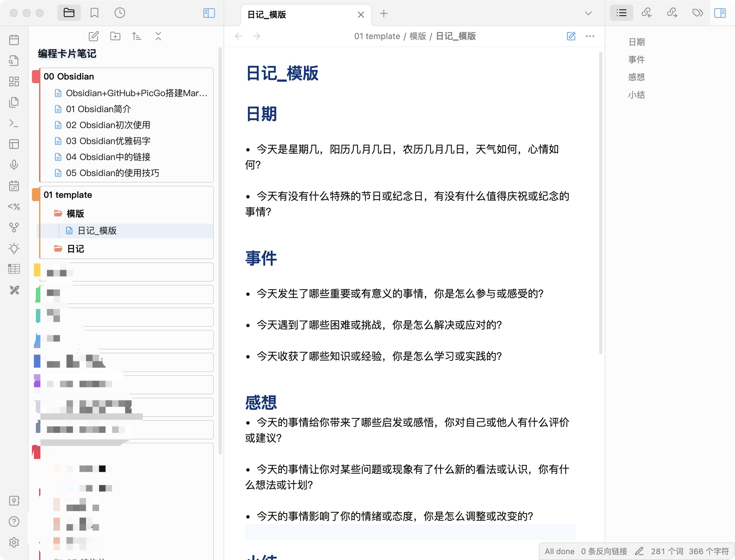Toggle the left sidebar

click(x=209, y=13)
